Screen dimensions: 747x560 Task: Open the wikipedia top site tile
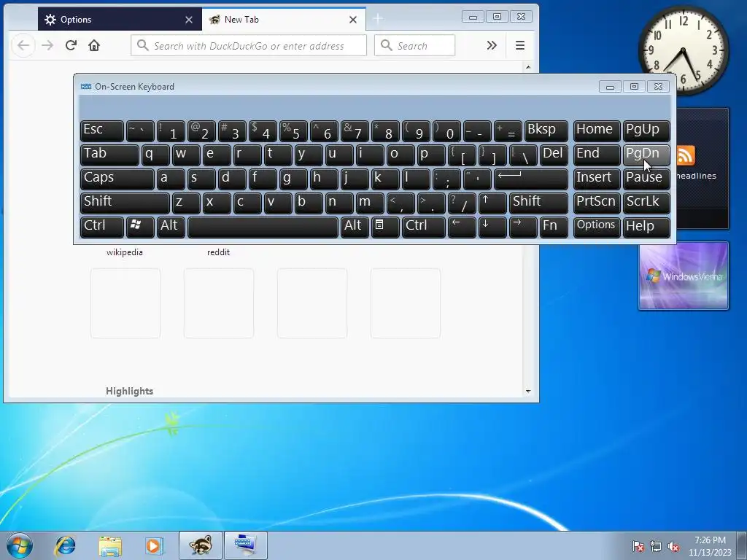124,252
